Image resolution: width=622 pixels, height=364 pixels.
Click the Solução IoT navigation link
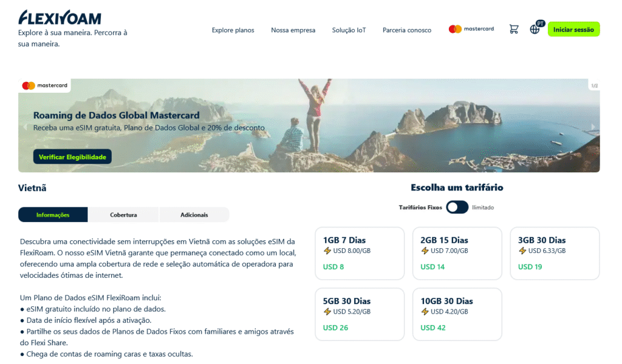(x=348, y=30)
